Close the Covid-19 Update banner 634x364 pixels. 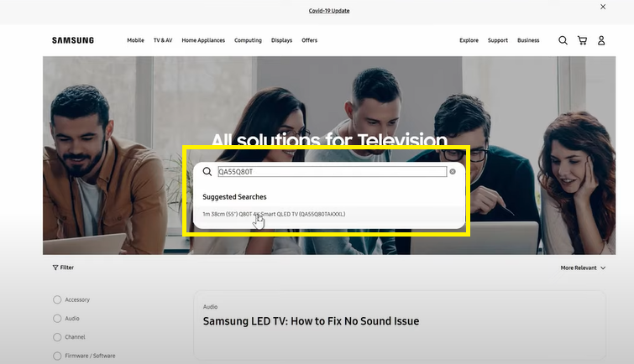603,7
